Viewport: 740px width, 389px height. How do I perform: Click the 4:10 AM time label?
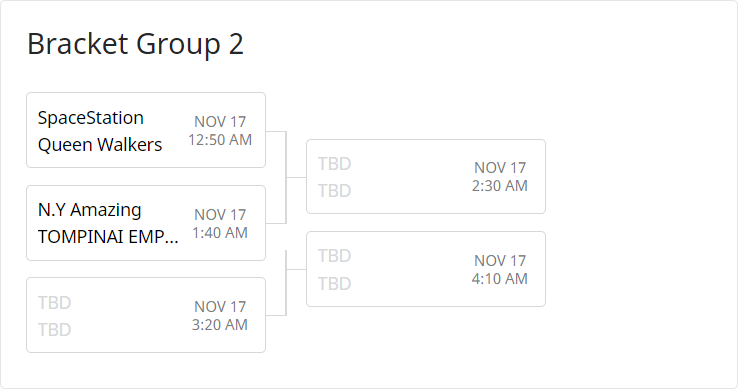(500, 279)
